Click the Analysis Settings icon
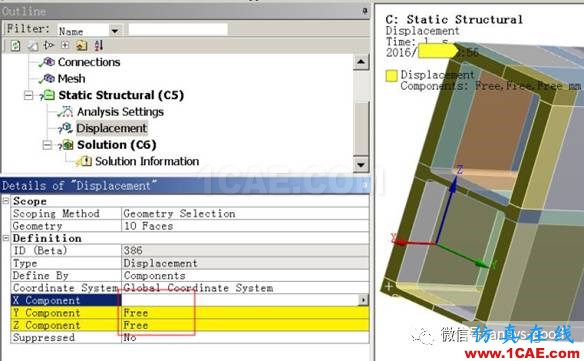Screen dimensions: 584x361 pos(66,111)
